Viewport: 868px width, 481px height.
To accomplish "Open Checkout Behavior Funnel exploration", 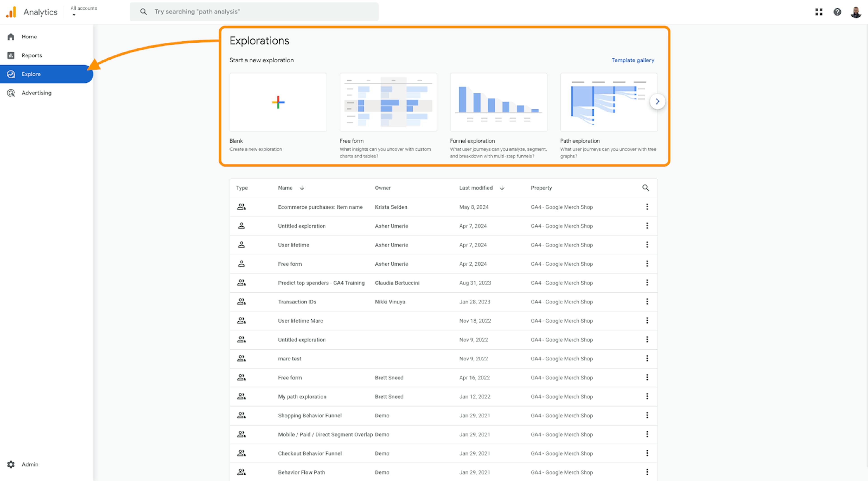I will [310, 453].
